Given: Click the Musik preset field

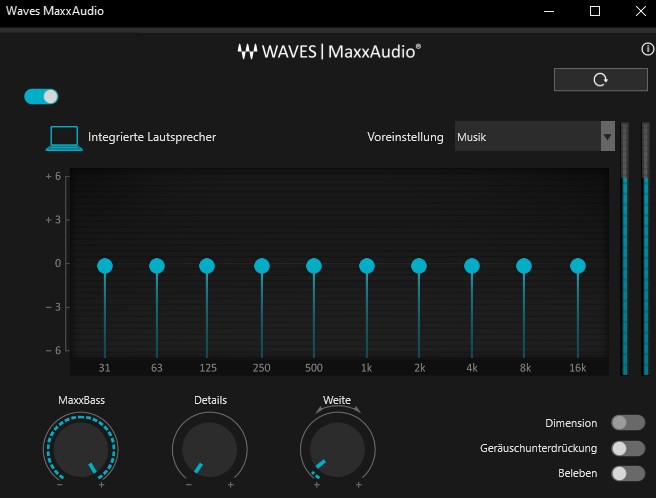Looking at the screenshot, I should [528, 136].
